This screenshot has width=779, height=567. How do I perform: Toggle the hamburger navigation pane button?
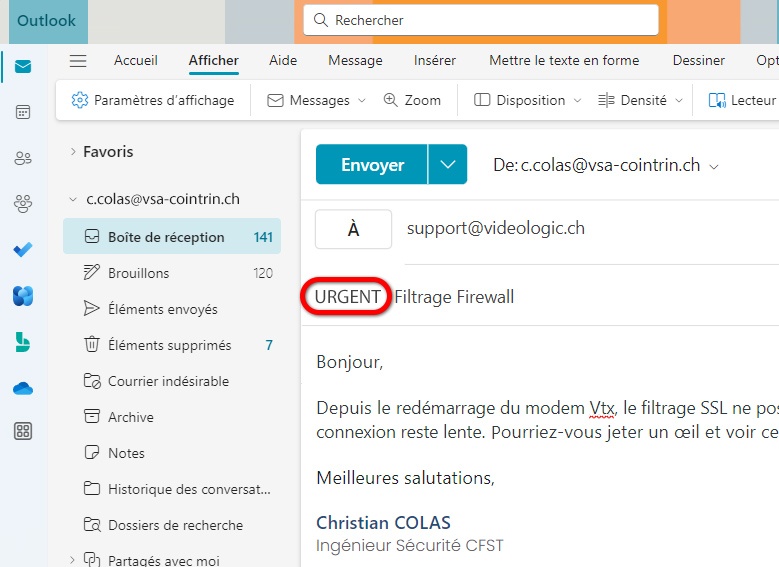pos(78,61)
